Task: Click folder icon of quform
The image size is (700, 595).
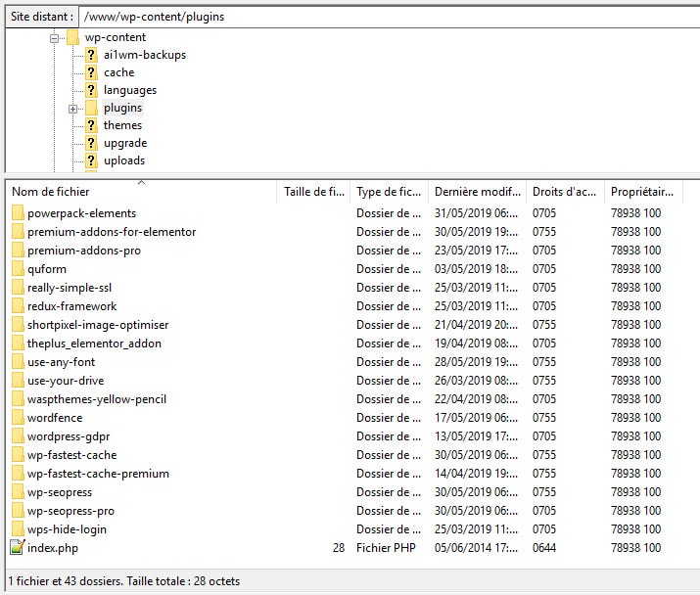Action: [18, 269]
